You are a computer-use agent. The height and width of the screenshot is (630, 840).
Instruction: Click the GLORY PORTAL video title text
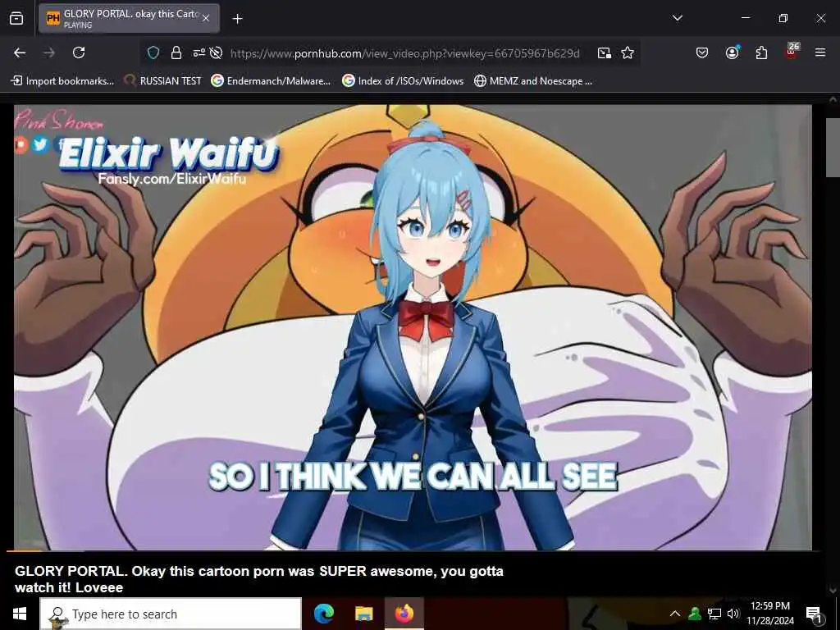coord(258,579)
